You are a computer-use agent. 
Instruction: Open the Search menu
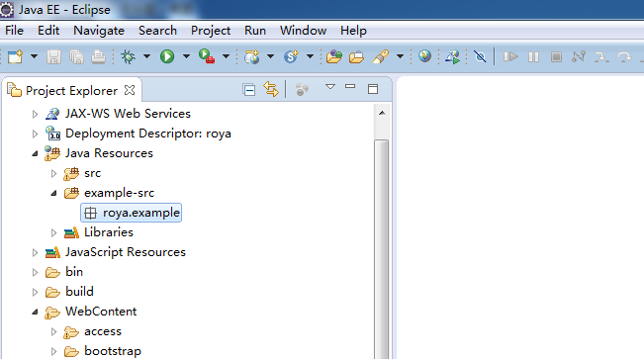157,31
